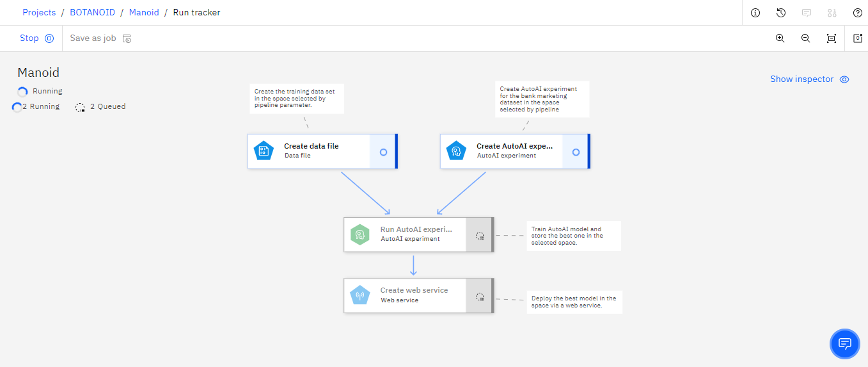Open the Projects breadcrumb link
Image resolution: width=868 pixels, height=367 pixels.
pyautogui.click(x=39, y=12)
